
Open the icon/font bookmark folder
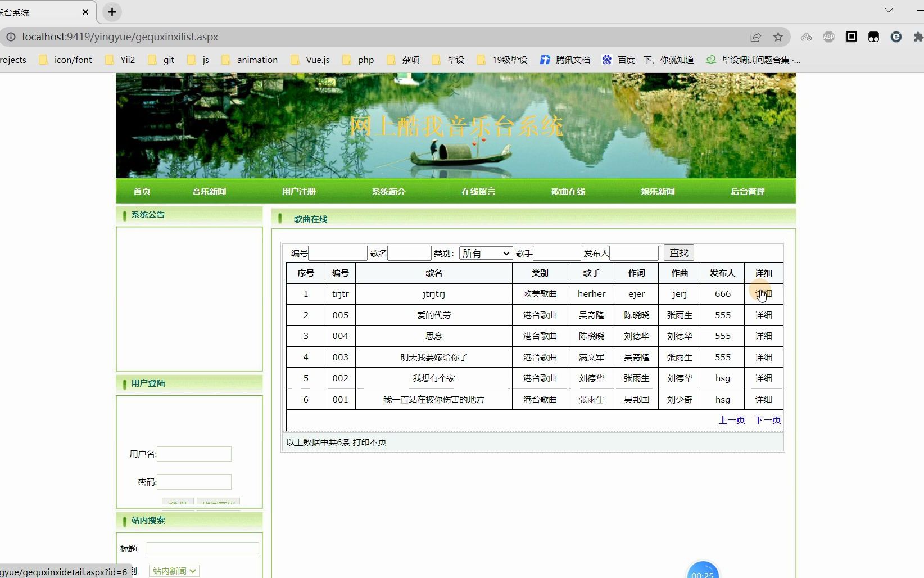coord(65,60)
